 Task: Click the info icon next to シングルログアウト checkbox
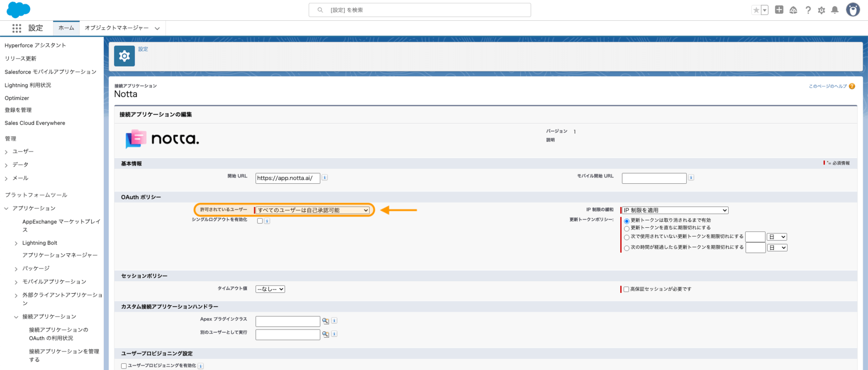pyautogui.click(x=267, y=221)
